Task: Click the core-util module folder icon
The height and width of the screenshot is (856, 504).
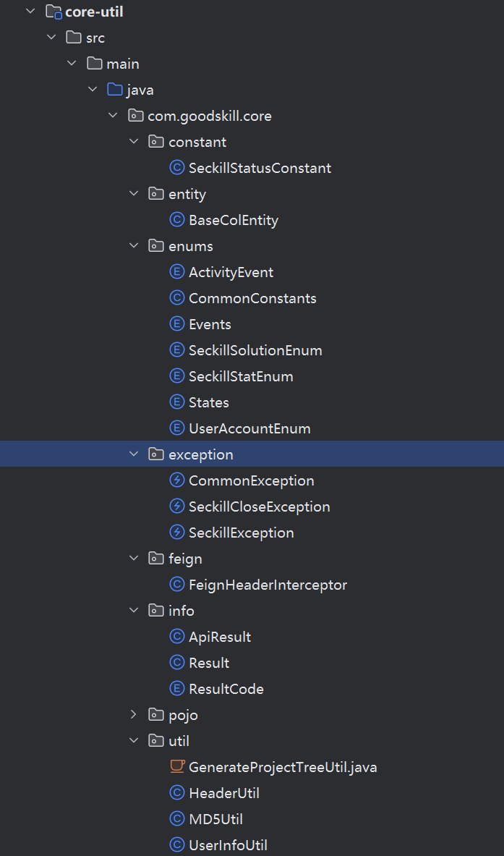Action: coord(54,12)
